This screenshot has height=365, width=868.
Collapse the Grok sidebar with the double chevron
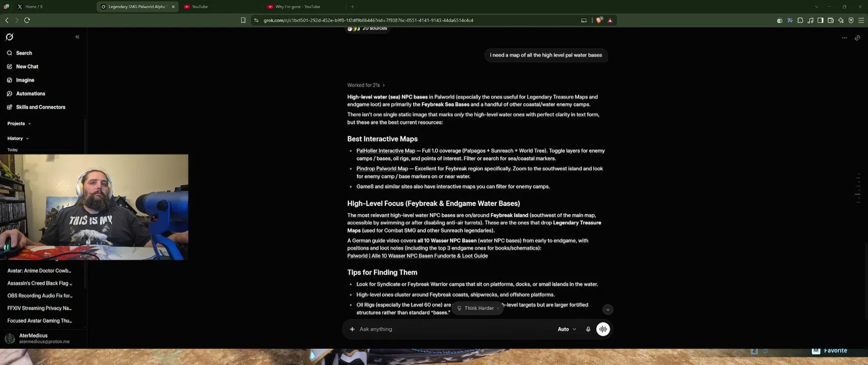point(77,37)
